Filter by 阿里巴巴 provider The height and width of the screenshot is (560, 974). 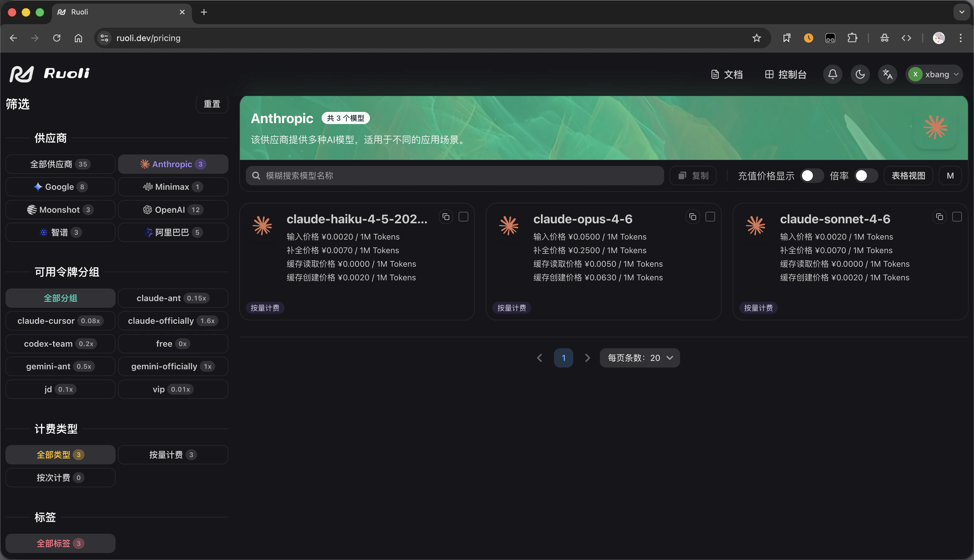[173, 232]
